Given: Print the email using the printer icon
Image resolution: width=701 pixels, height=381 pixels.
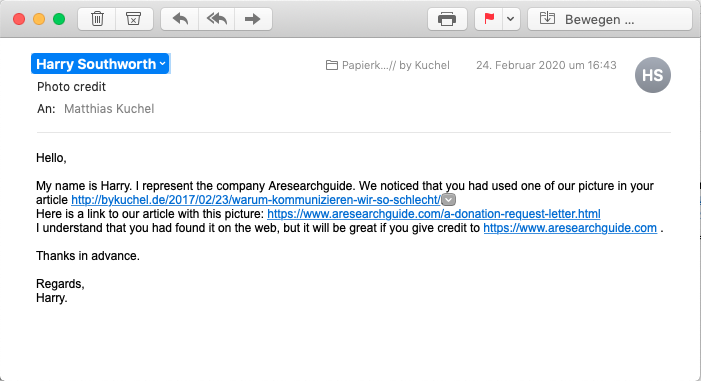Looking at the screenshot, I should 447,19.
